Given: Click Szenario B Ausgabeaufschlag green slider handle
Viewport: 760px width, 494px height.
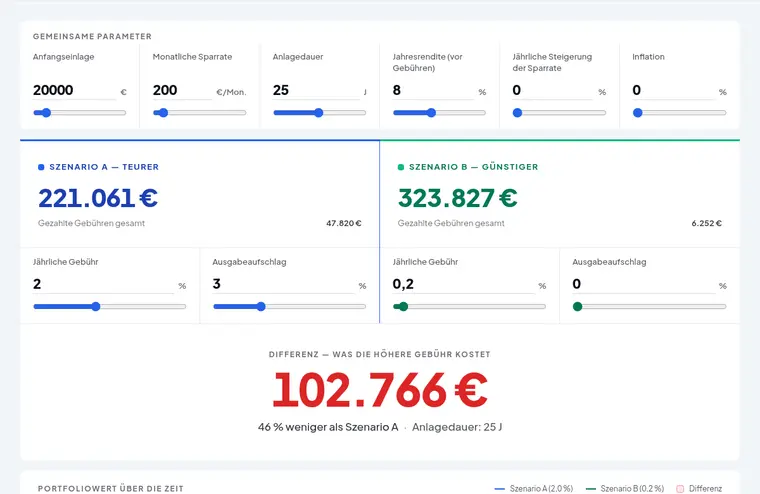Looking at the screenshot, I should [x=577, y=306].
